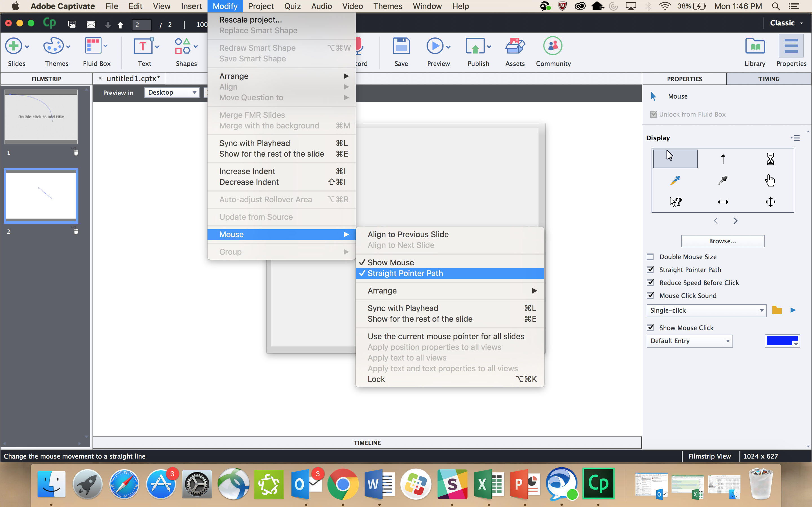Choose the hand pointer cursor icon

tap(770, 180)
